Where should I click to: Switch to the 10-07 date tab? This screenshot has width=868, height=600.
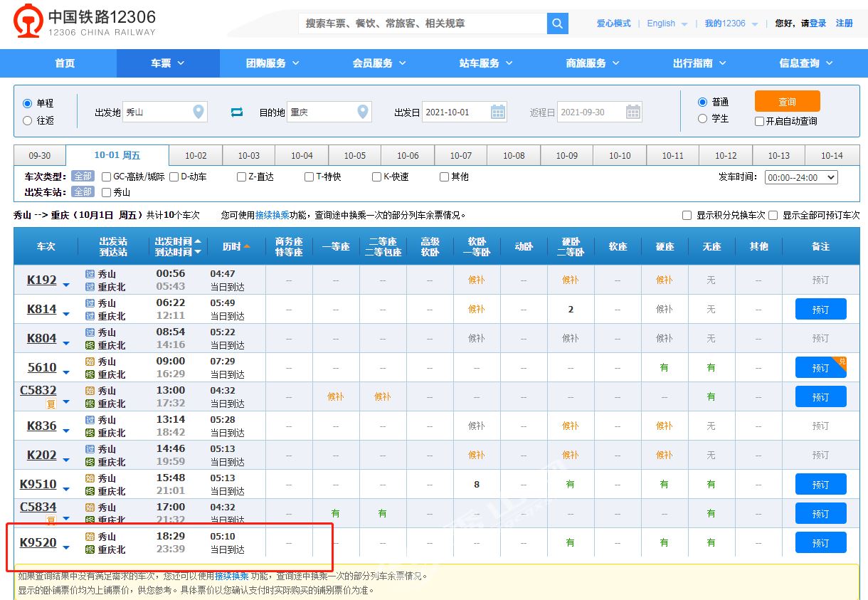tap(461, 156)
